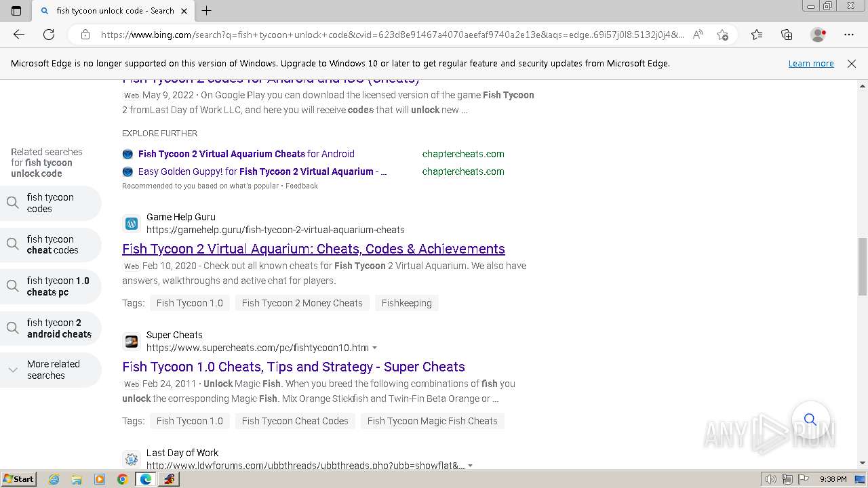Search related 'fish tycoon cheat codes'

point(50,245)
